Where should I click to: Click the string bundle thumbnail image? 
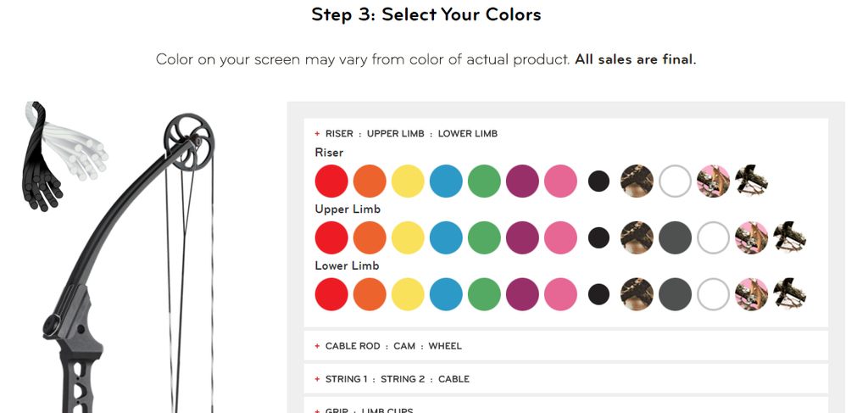coord(64,156)
